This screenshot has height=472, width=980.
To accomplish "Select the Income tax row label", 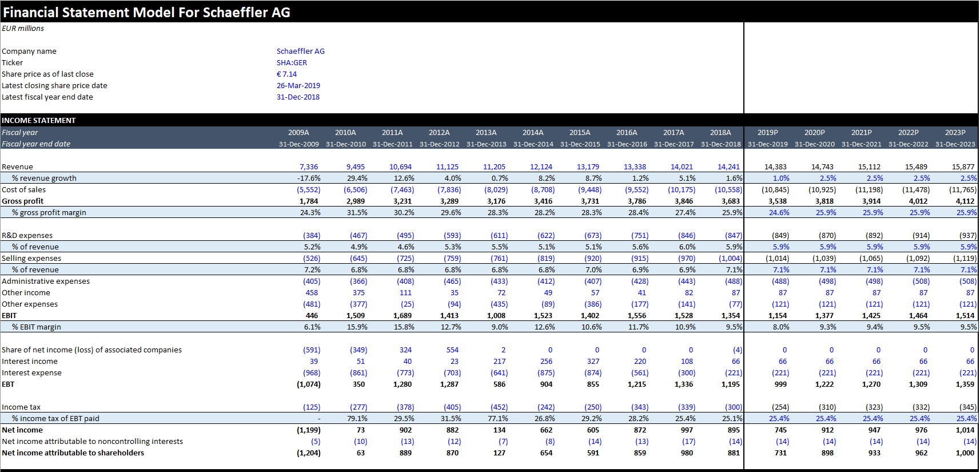I will click(x=21, y=407).
